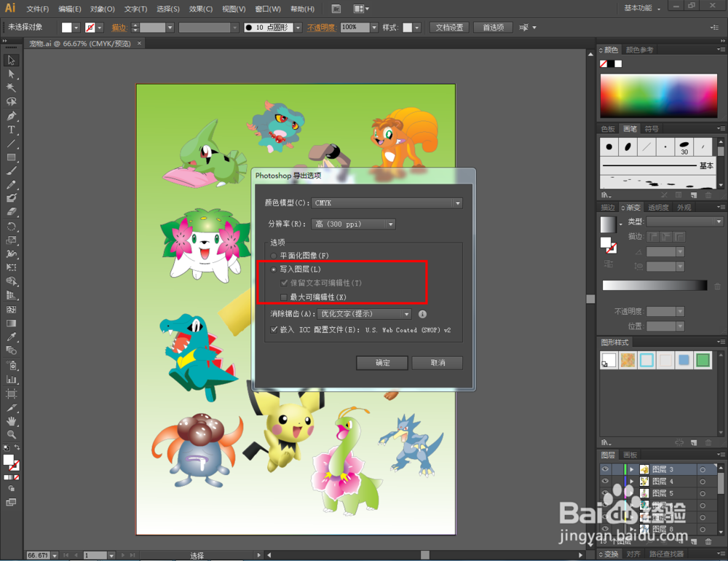Open 效果(C) menu

click(201, 9)
